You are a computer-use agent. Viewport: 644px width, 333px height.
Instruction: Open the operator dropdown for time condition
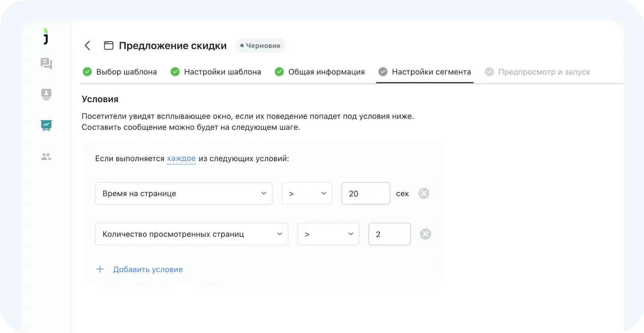coord(307,194)
